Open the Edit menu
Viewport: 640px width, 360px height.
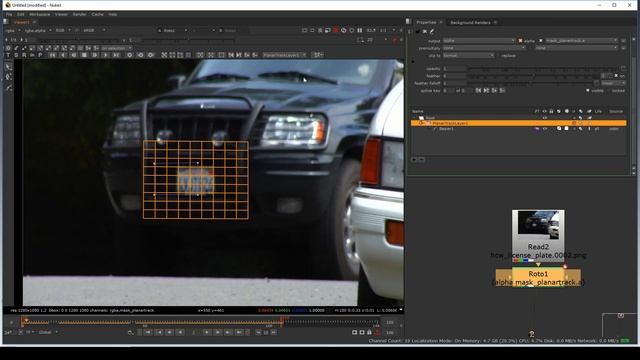point(20,14)
